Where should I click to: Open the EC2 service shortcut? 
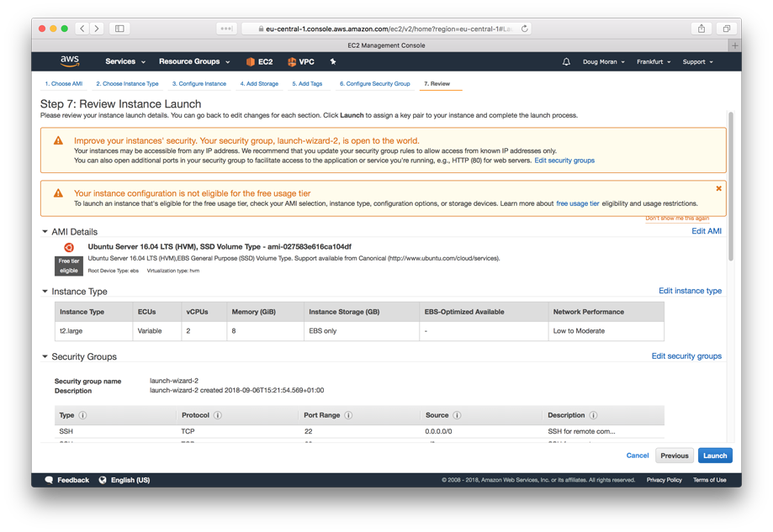pos(259,61)
